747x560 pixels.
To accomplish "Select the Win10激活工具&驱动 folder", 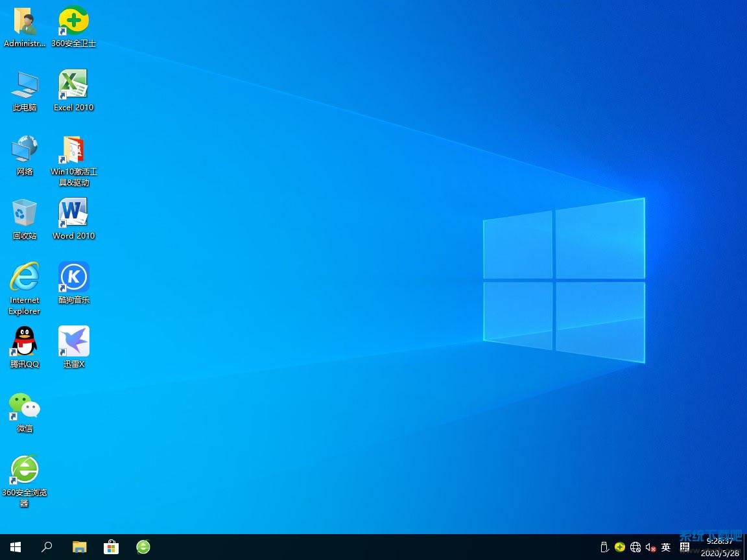I will (73, 150).
